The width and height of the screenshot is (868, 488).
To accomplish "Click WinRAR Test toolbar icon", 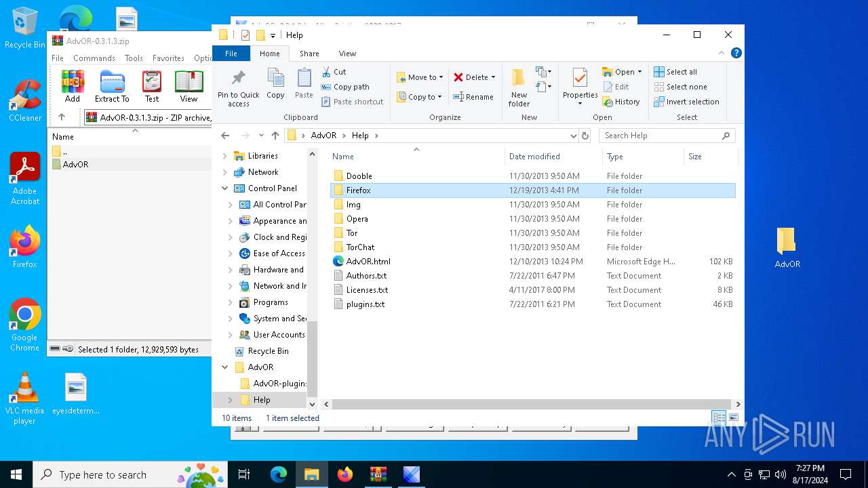I will coord(152,86).
